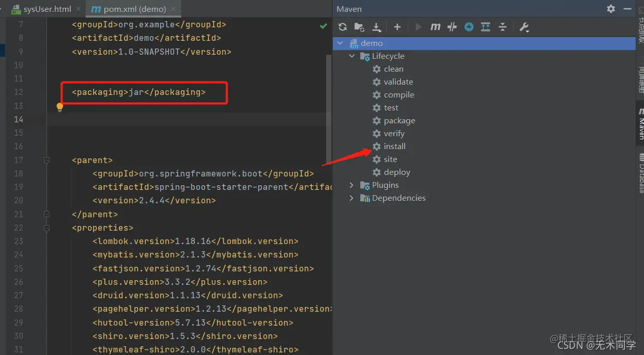Open Maven side tool window tab
Image resolution: width=644 pixels, height=355 pixels.
click(x=640, y=124)
